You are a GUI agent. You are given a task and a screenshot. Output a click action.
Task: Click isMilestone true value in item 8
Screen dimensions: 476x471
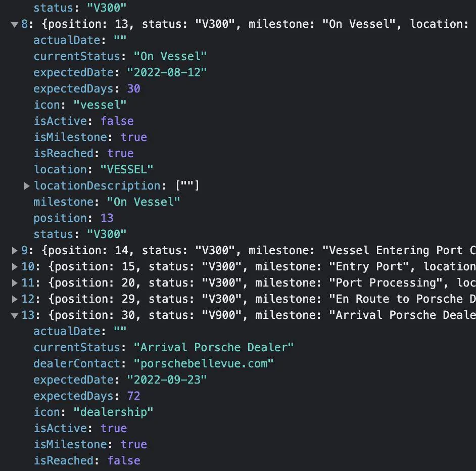[x=133, y=137]
